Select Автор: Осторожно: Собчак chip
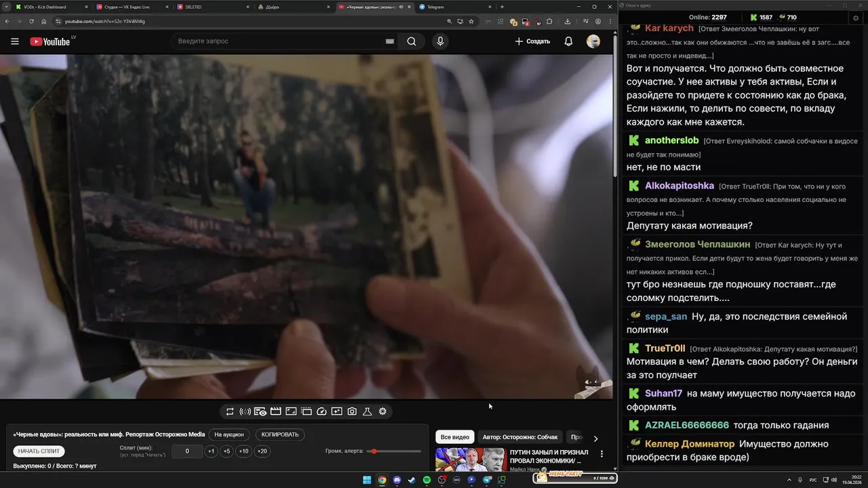Viewport: 868px width, 488px height. click(520, 437)
